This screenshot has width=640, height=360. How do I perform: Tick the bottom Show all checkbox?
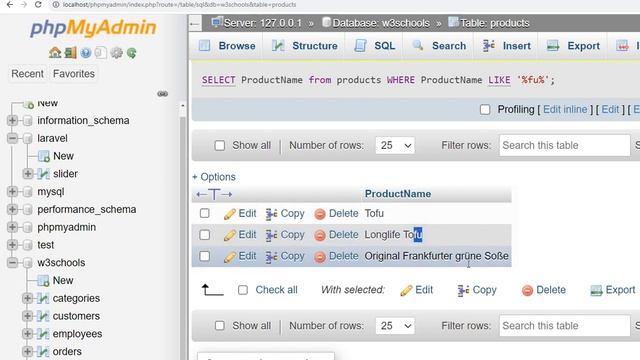click(220, 326)
